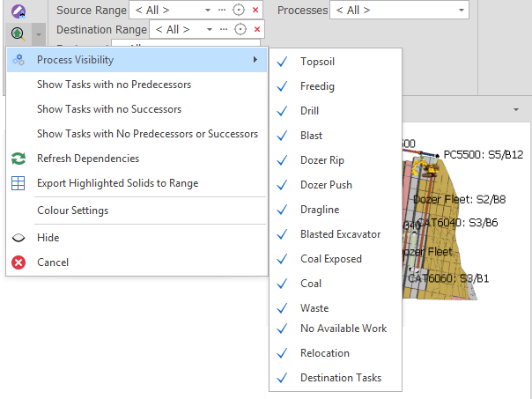The height and width of the screenshot is (399, 532).
Task: Clear the Source Range with red X
Action: point(255,10)
